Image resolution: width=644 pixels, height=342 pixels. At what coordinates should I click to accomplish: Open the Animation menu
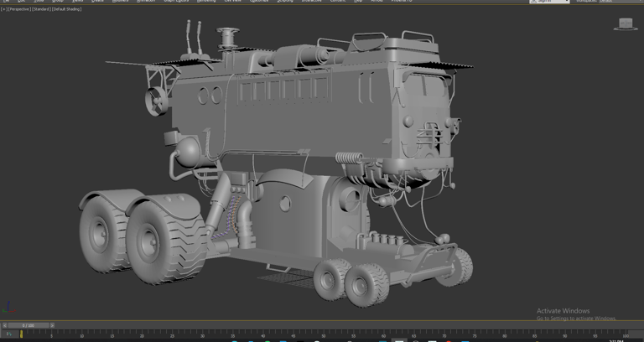pyautogui.click(x=145, y=2)
